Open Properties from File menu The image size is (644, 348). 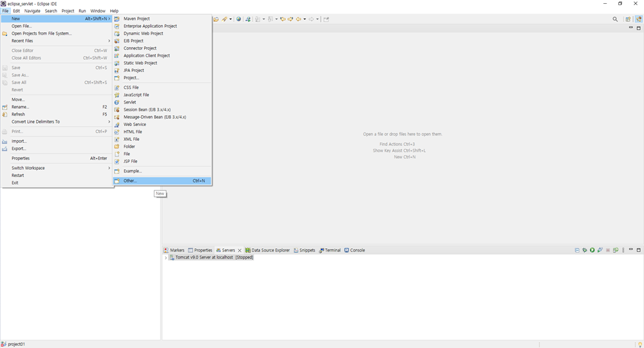pos(57,158)
